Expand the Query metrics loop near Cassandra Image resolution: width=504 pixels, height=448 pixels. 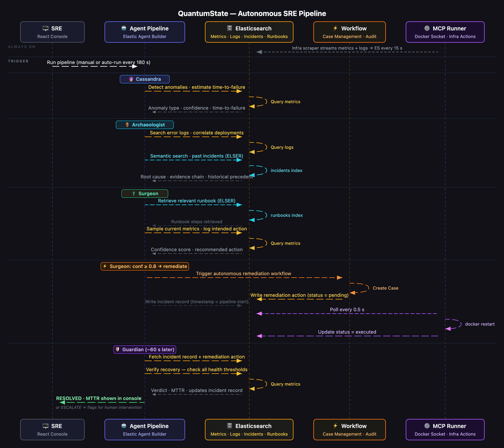pos(285,101)
